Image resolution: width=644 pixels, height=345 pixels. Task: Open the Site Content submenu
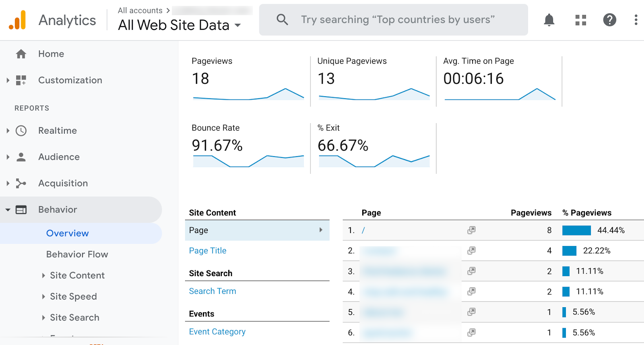[77, 275]
